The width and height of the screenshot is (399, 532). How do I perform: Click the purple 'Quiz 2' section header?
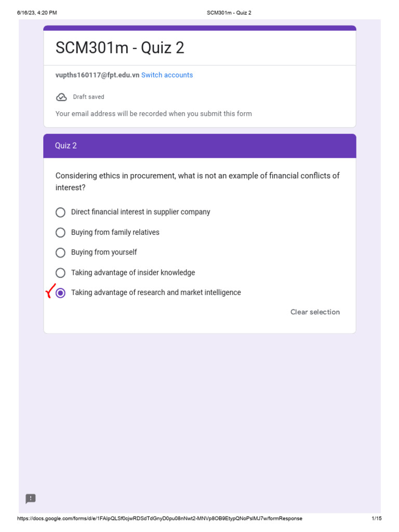[x=199, y=146]
